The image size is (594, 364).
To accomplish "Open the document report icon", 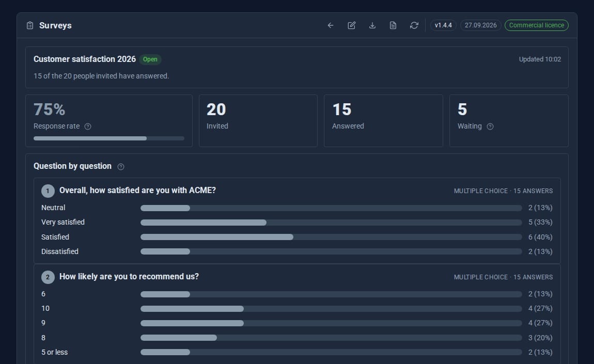I will click(x=393, y=25).
